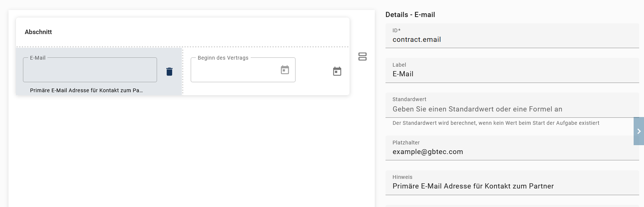Image resolution: width=644 pixels, height=207 pixels.
Task: Click the E-Mail floating label on the canvas field
Action: coord(38,58)
